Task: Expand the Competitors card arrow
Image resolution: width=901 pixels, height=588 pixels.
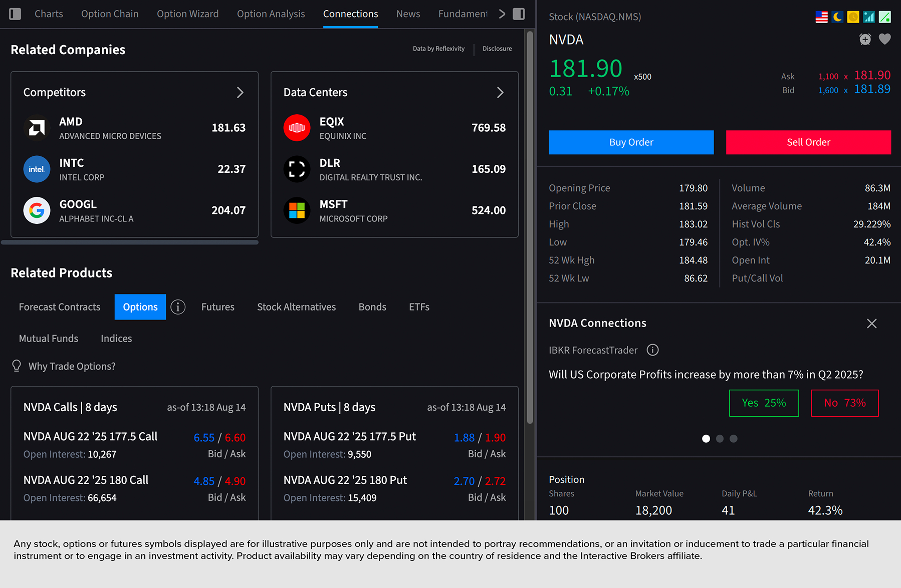Action: (240, 93)
